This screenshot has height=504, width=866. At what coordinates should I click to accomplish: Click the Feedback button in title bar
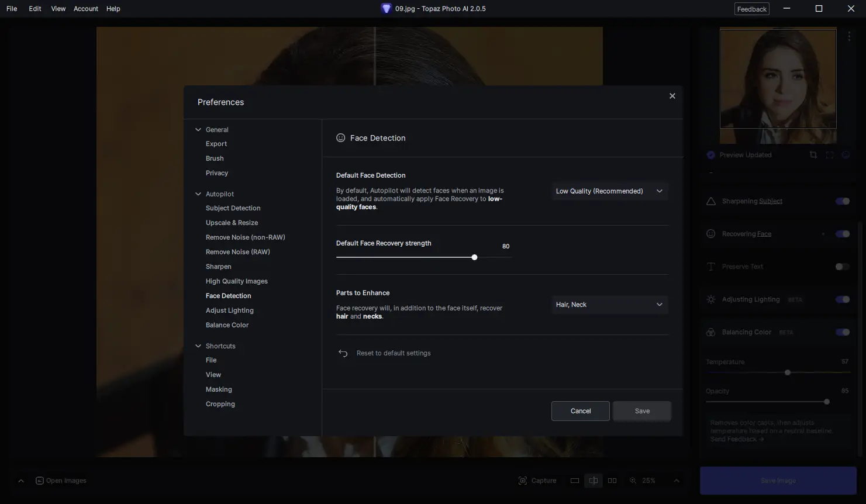point(752,9)
